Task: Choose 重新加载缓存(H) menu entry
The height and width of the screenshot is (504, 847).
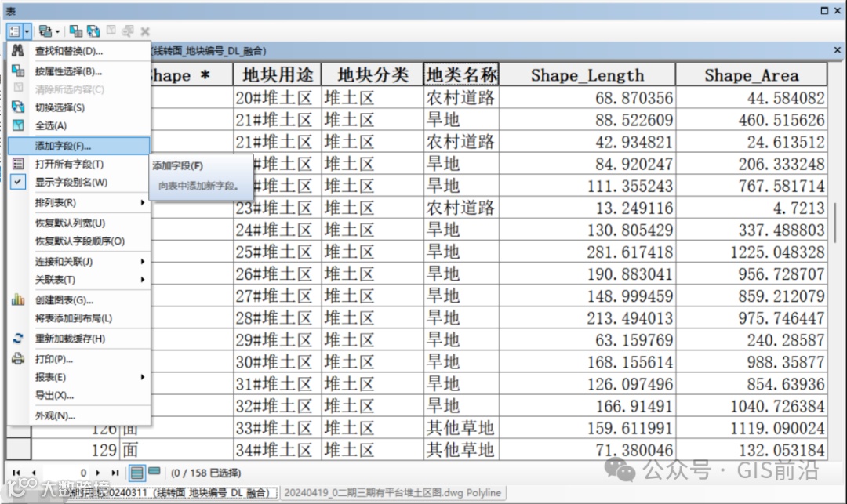Action: (x=79, y=339)
